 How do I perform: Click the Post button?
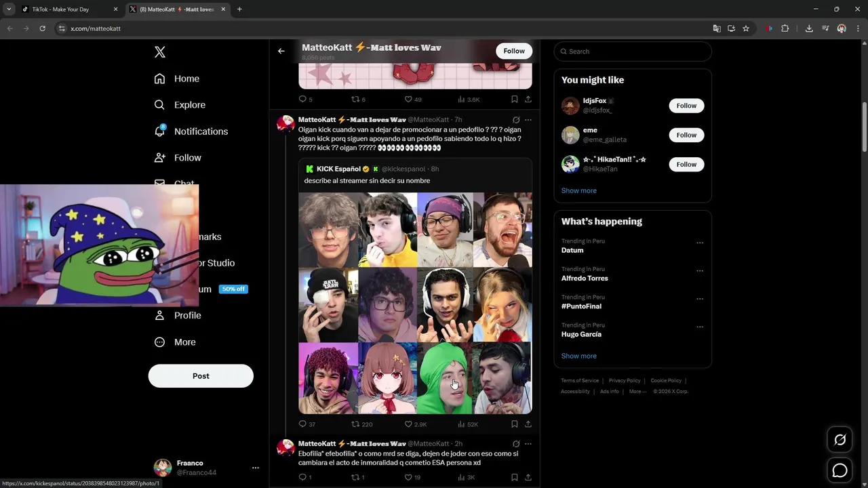pos(201,376)
